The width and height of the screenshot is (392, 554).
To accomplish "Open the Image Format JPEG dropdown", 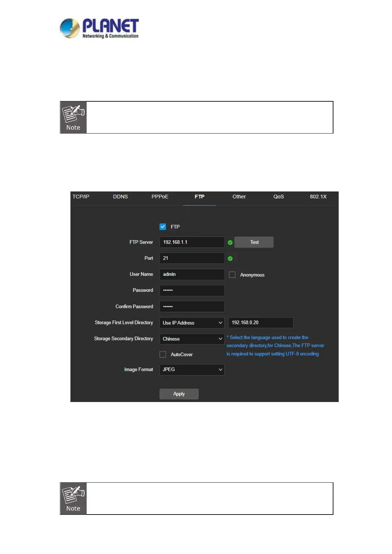I will (192, 369).
